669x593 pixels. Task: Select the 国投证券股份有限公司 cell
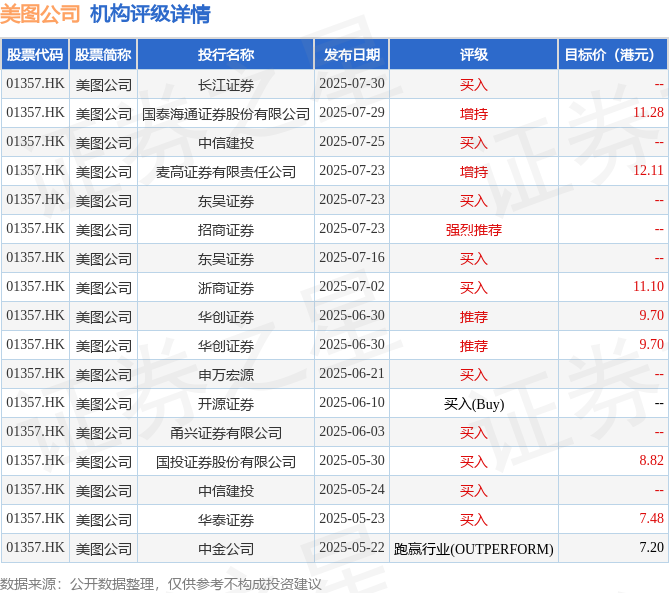pyautogui.click(x=226, y=462)
